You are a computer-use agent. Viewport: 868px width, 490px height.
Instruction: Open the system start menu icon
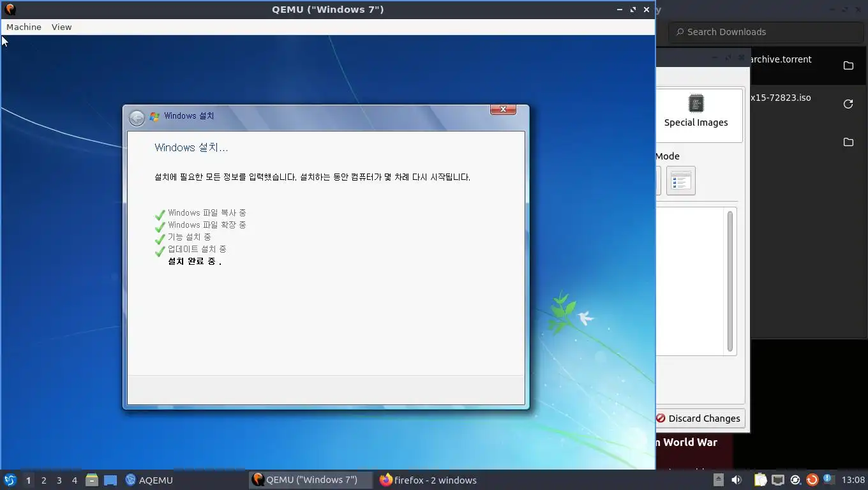[10, 480]
